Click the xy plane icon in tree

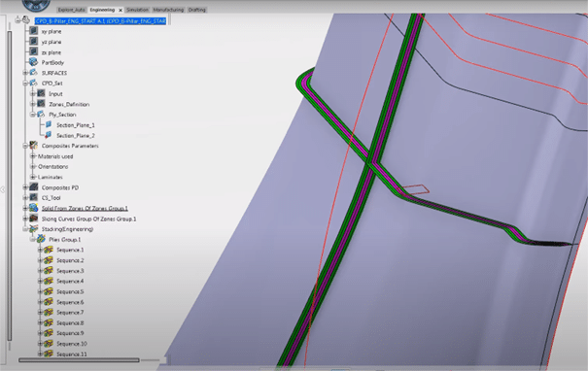click(x=34, y=31)
